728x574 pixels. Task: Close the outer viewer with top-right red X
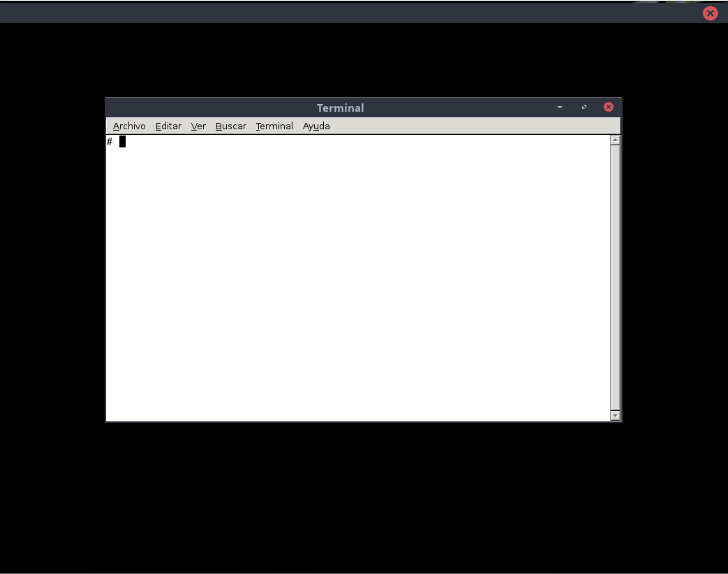pyautogui.click(x=710, y=13)
